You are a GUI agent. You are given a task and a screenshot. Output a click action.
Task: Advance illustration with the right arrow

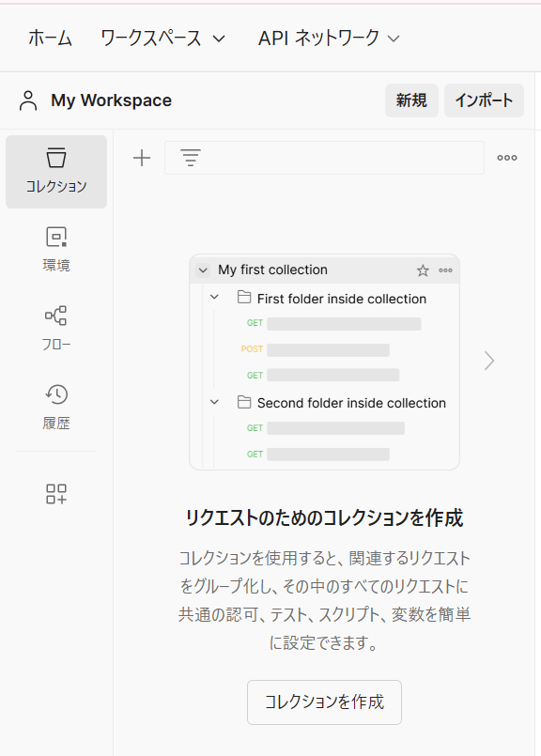click(x=489, y=361)
